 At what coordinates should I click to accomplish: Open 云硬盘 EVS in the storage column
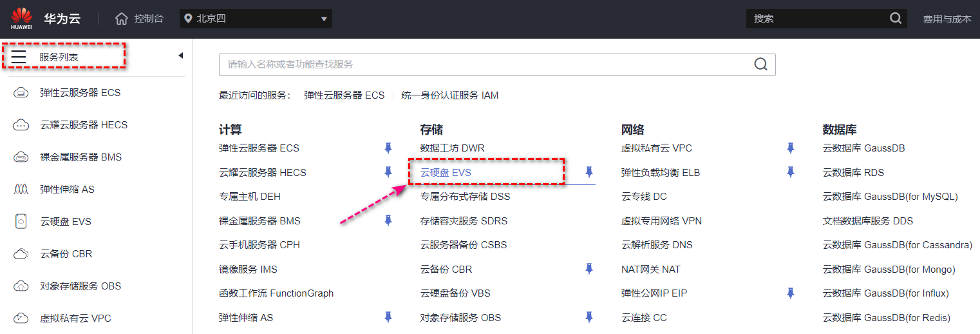(x=446, y=173)
